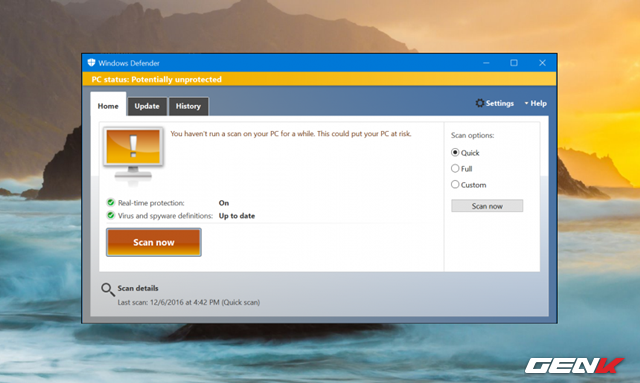This screenshot has height=383, width=640.
Task: Click the Scan details magnifier icon
Action: [108, 289]
